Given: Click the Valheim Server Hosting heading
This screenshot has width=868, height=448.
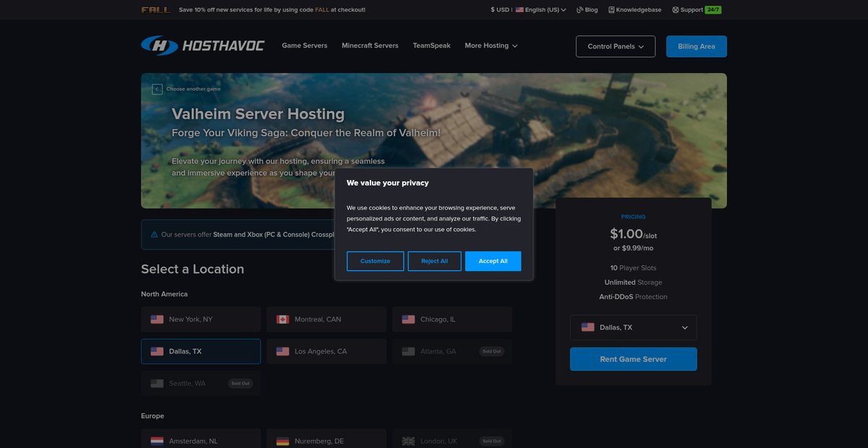Looking at the screenshot, I should click(x=258, y=114).
